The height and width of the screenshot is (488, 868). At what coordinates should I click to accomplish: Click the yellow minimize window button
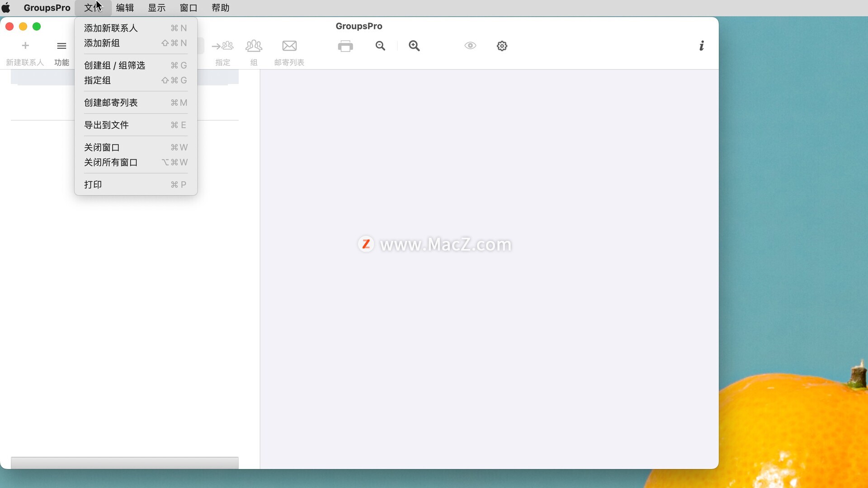point(23,27)
